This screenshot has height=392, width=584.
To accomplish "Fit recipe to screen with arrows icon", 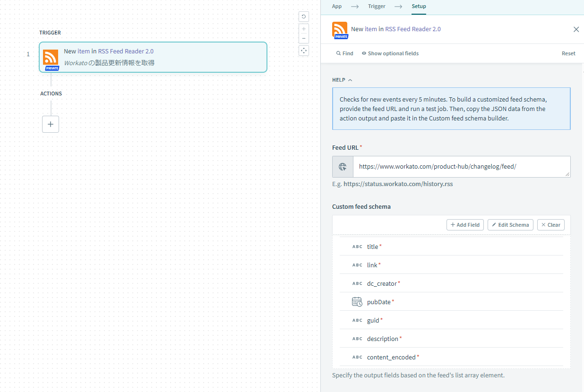I will (x=304, y=51).
